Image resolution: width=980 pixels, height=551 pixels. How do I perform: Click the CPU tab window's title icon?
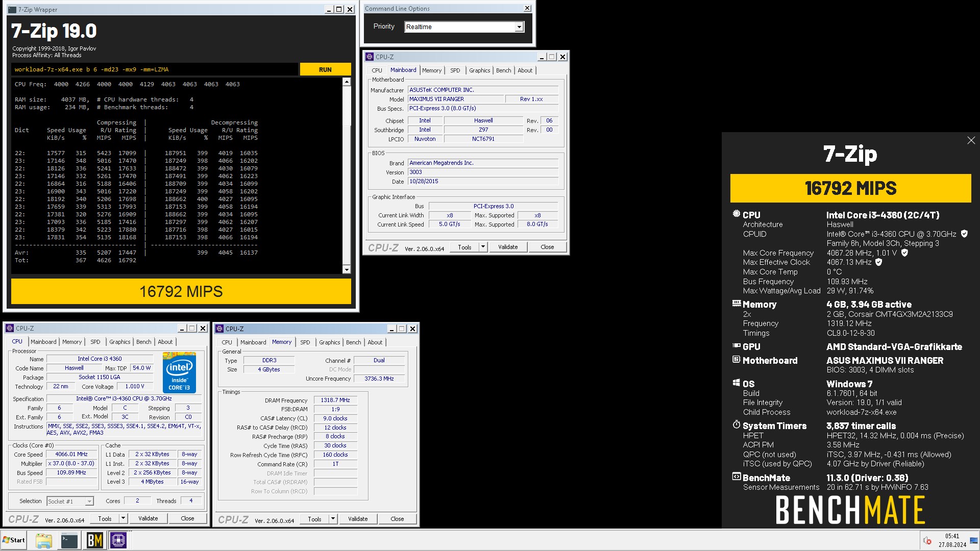coord(10,328)
